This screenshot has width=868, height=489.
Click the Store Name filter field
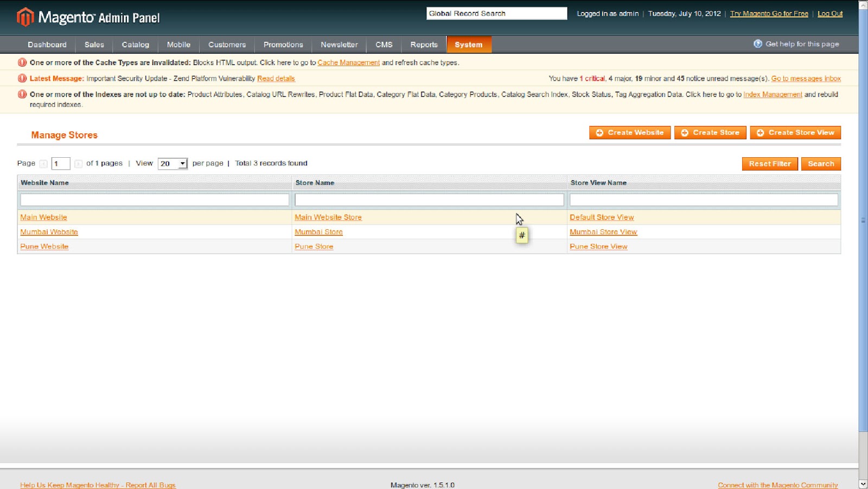pos(429,200)
